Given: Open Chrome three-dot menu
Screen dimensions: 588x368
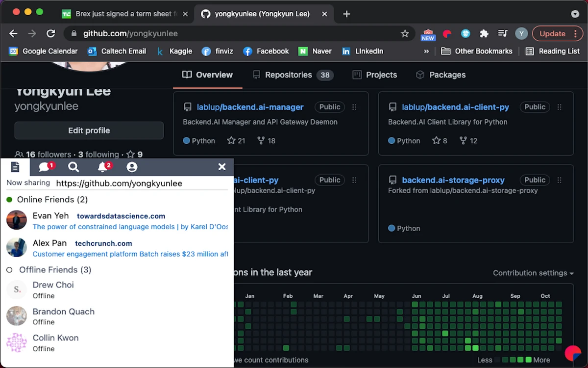Looking at the screenshot, I should pyautogui.click(x=575, y=33).
